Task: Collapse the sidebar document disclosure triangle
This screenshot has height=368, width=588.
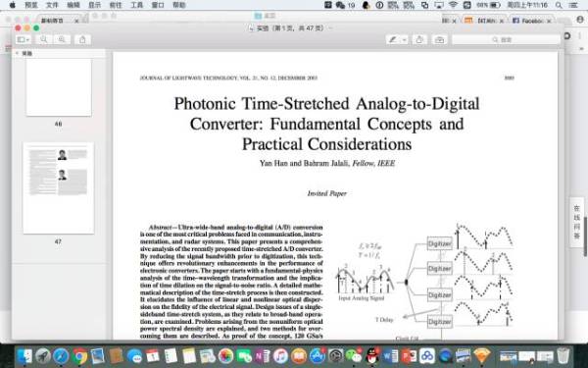Action: [x=17, y=53]
